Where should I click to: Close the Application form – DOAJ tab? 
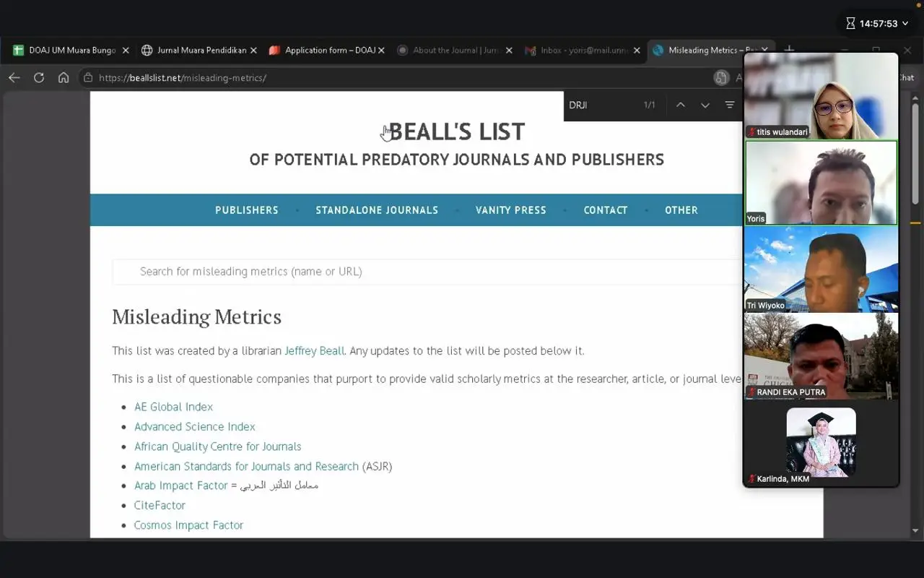pyautogui.click(x=381, y=51)
